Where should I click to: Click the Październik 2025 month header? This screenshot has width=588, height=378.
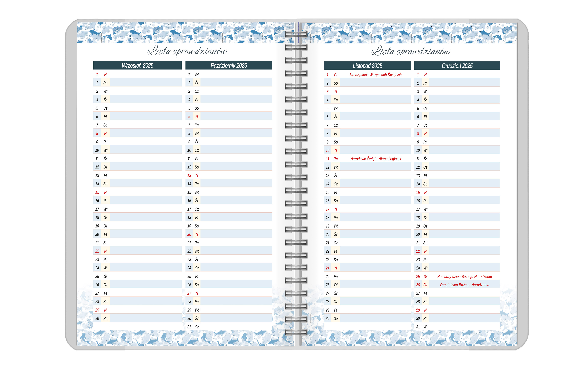pos(229,65)
